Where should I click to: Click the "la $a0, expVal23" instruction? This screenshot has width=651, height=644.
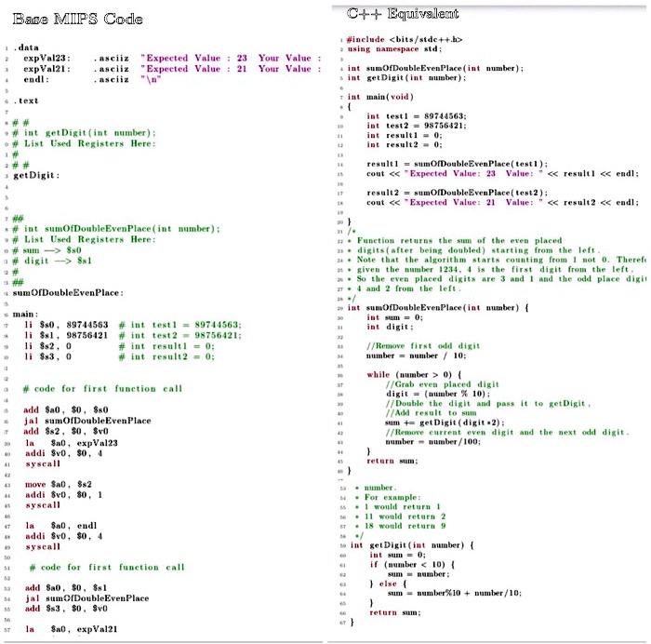pyautogui.click(x=72, y=443)
